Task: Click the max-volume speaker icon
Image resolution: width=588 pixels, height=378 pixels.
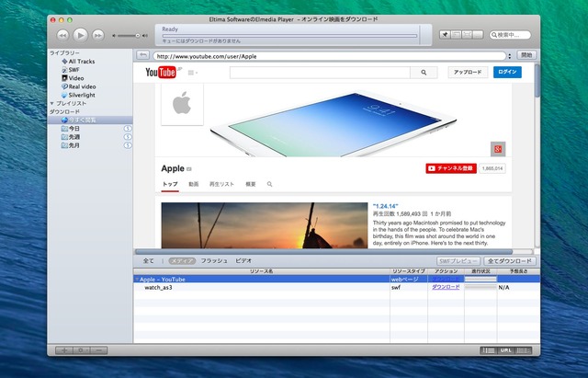Action: (x=145, y=36)
